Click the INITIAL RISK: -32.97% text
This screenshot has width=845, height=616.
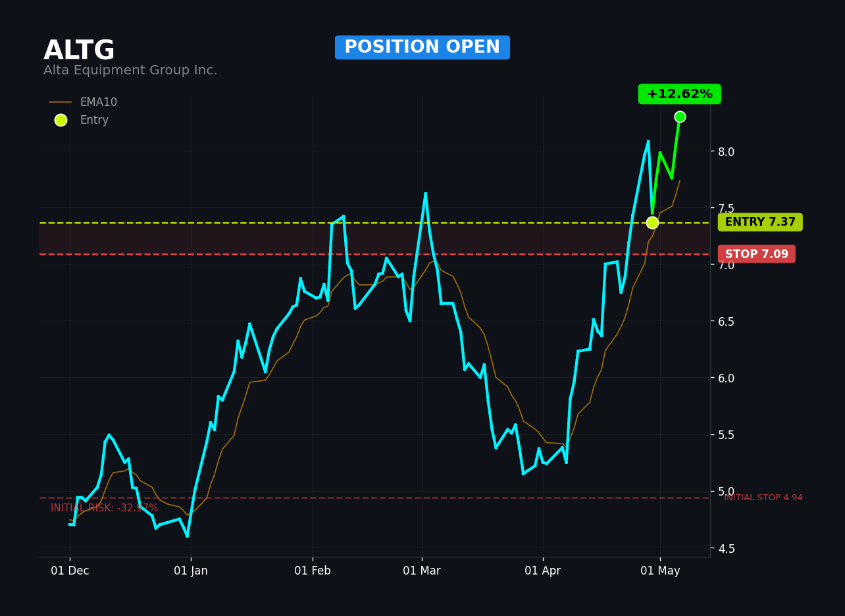click(105, 508)
